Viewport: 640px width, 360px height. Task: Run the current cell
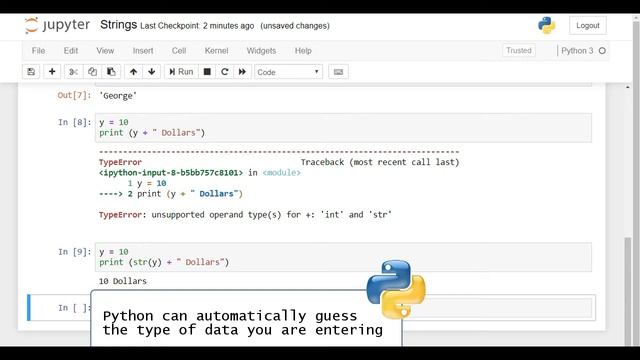[181, 72]
